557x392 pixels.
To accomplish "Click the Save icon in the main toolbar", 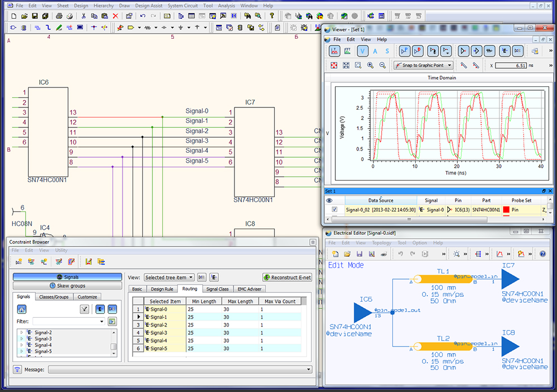I will pyautogui.click(x=35, y=16).
